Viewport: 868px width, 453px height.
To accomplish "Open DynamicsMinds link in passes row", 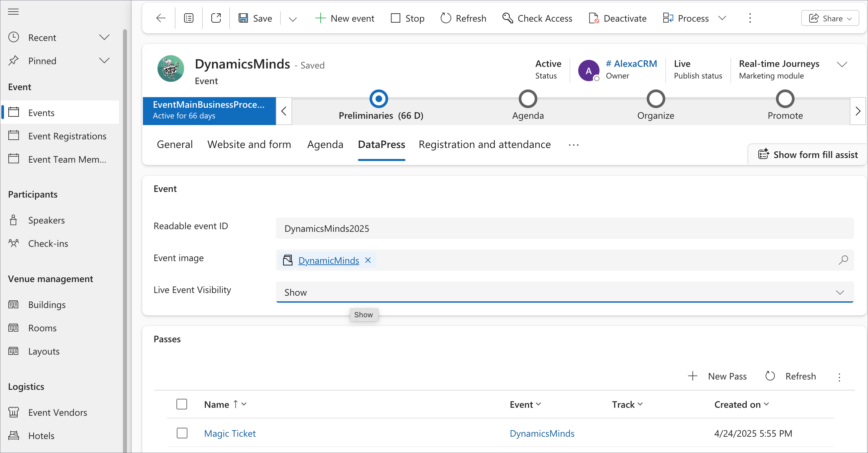I will (542, 433).
